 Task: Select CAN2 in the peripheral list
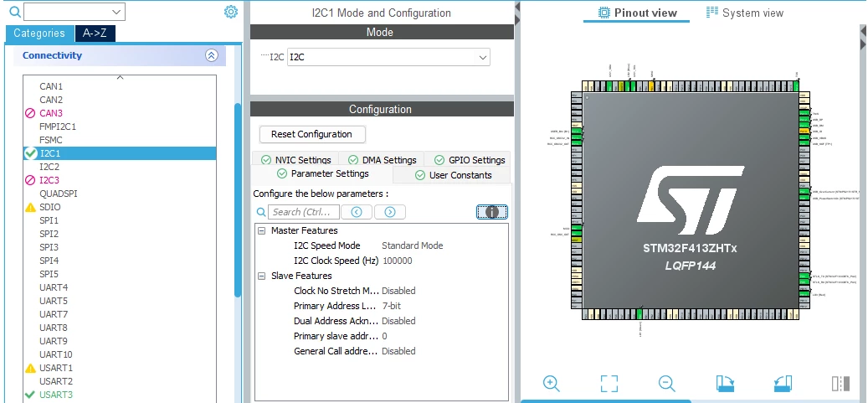(51, 100)
